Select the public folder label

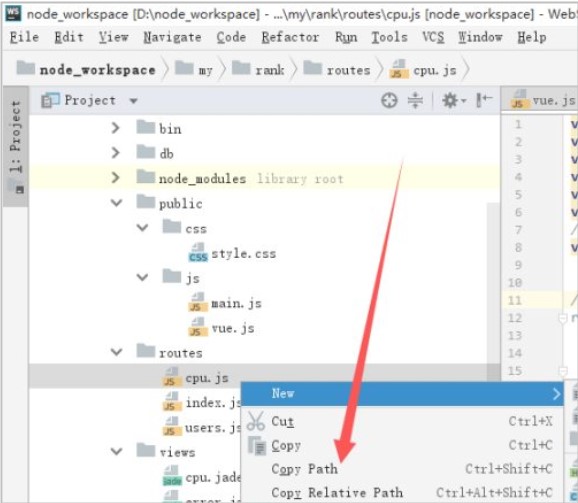(181, 203)
